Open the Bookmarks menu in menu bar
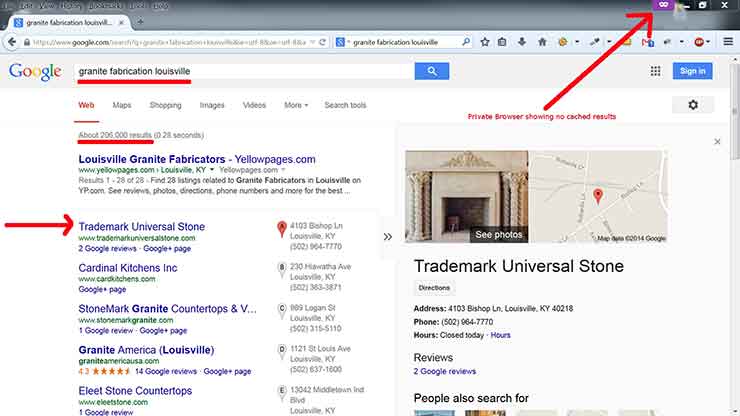Viewport: 740px width, 416px height. pos(105,5)
